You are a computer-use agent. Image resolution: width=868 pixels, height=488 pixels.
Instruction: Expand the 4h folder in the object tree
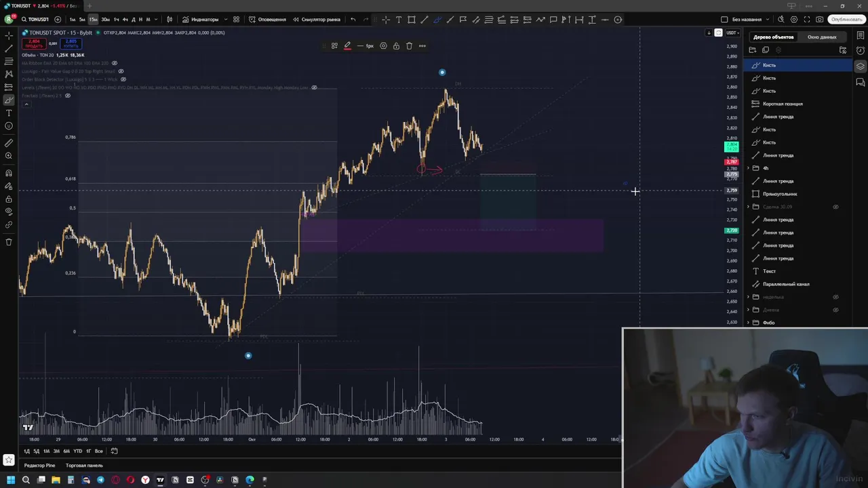[748, 168]
